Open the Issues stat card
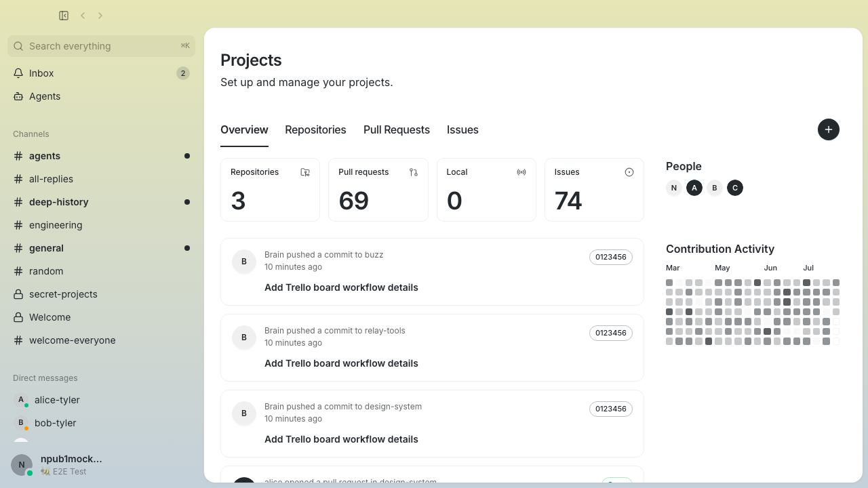Image resolution: width=868 pixels, height=488 pixels. [x=594, y=190]
